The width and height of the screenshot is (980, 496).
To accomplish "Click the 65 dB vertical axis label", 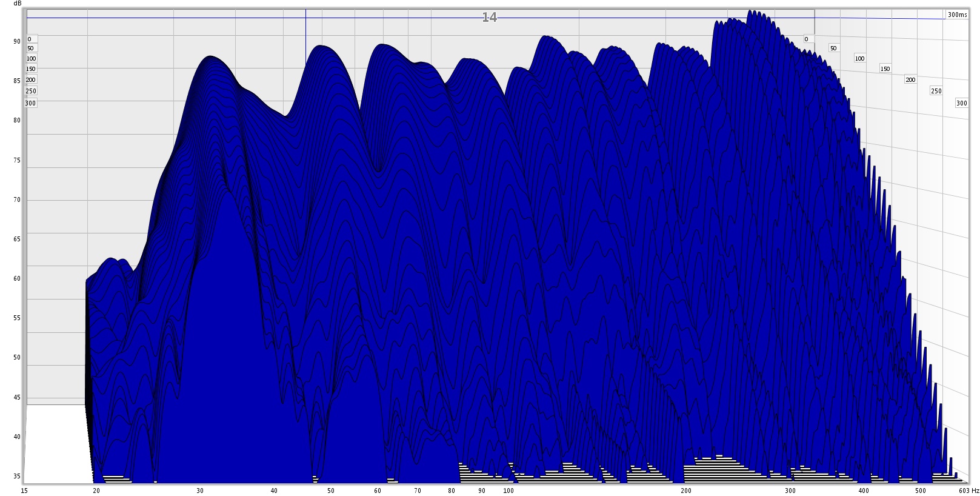I will pyautogui.click(x=17, y=239).
